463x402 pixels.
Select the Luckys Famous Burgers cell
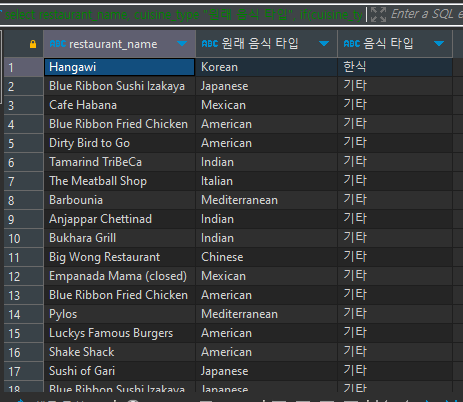[119, 333]
